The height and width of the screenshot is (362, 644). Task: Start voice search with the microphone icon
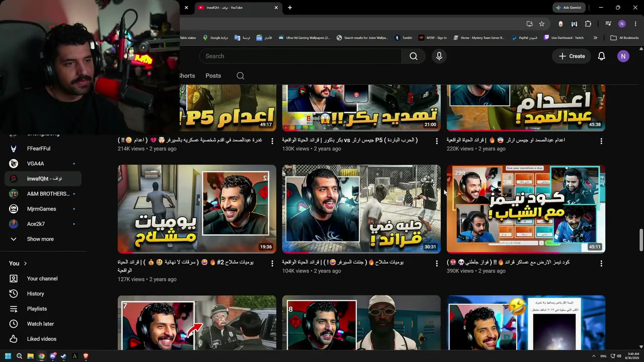click(x=439, y=56)
